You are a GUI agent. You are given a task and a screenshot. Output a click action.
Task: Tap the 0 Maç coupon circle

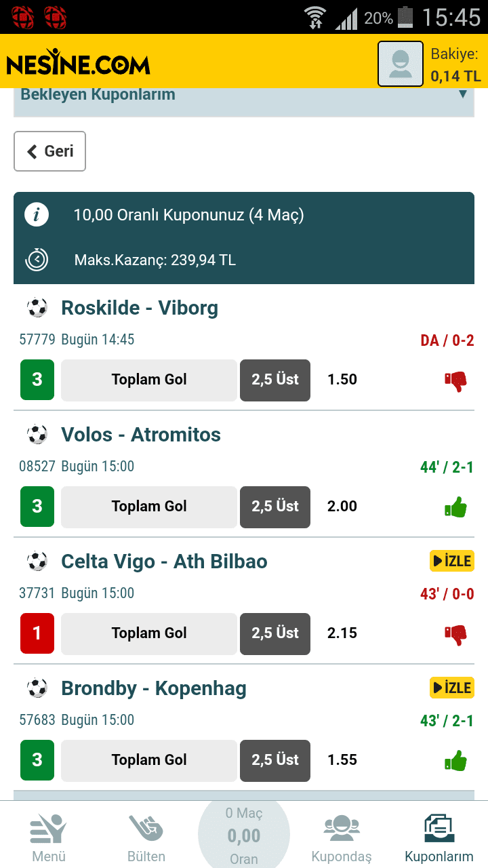point(244,835)
